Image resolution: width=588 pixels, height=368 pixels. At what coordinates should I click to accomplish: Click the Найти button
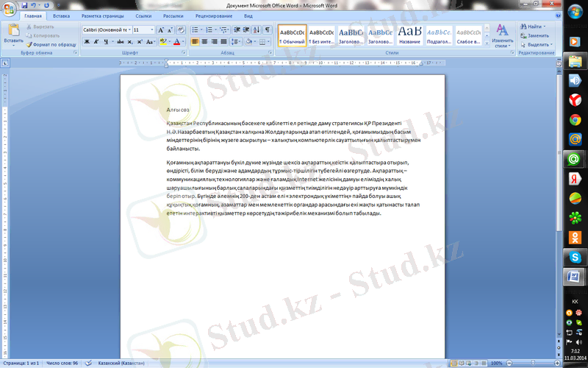[532, 26]
